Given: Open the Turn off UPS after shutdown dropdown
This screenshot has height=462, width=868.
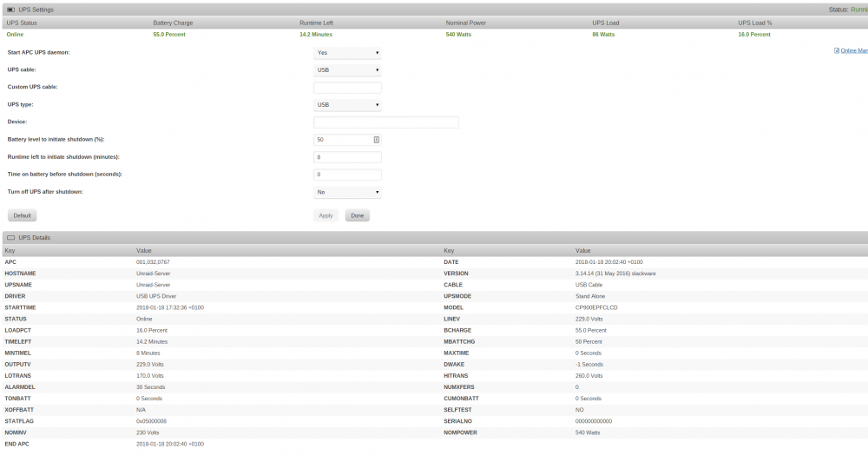Looking at the screenshot, I should tap(347, 192).
